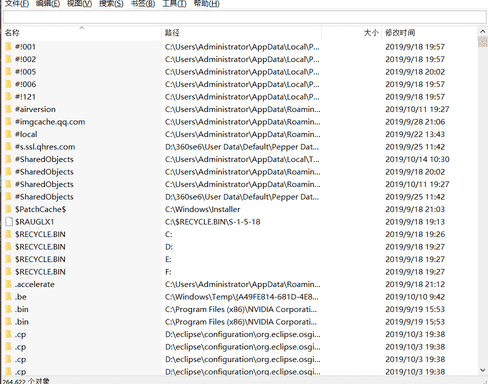Click the path starting C:\Windows\Temp\{A49FE814
Screen dimensions: 488x384
(242, 297)
